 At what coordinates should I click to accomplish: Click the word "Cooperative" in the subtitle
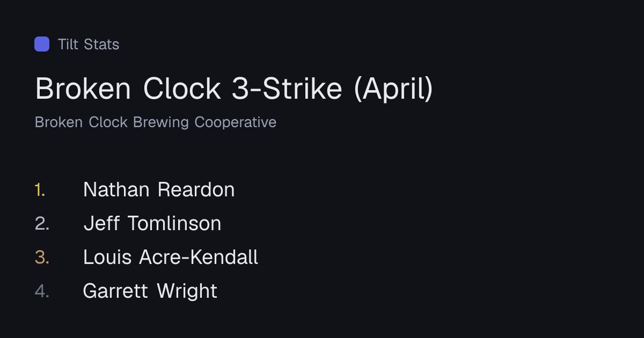236,122
